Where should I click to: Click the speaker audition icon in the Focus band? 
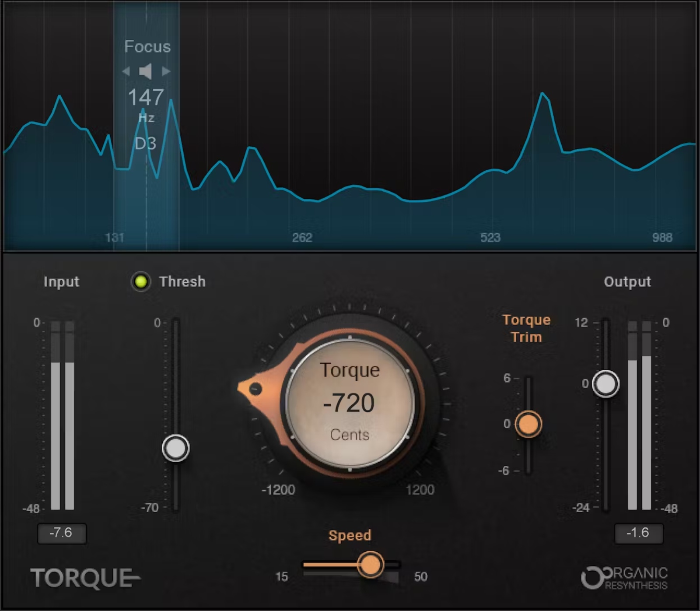[x=146, y=71]
